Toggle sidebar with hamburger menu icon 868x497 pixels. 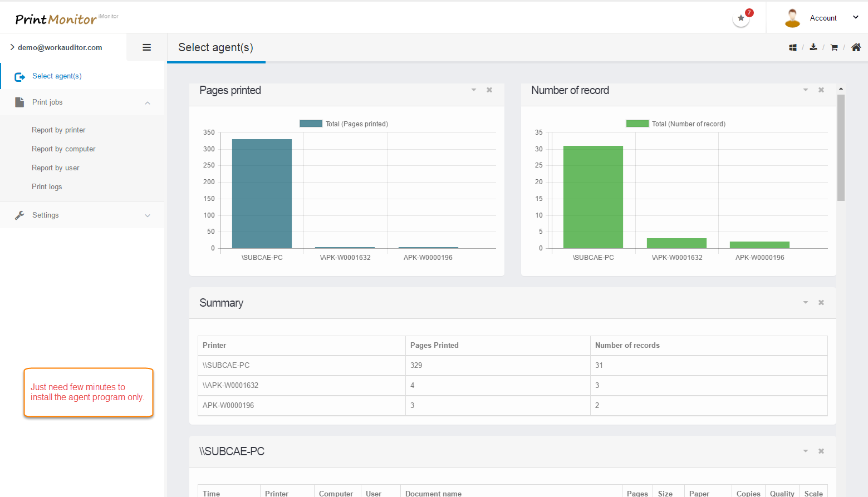point(147,47)
